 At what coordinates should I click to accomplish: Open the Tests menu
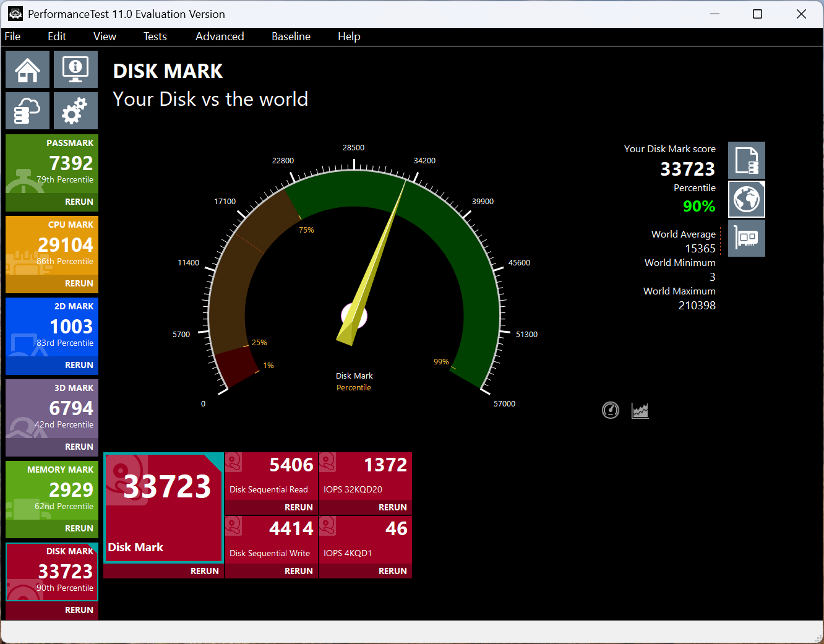tap(155, 36)
